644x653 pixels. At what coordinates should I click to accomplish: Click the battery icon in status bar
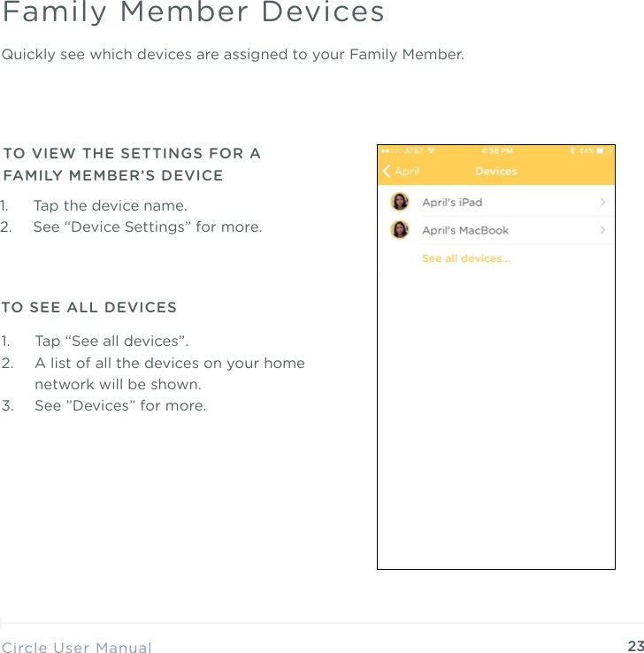[x=603, y=150]
